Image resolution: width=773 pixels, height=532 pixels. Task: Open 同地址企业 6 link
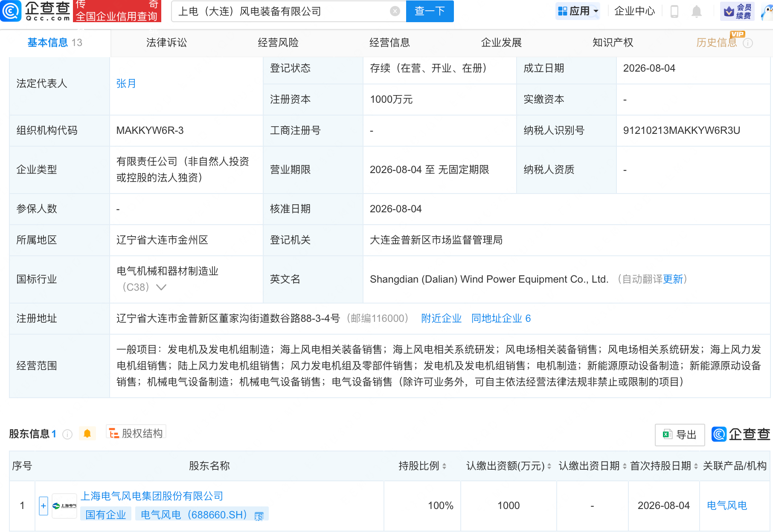coord(501,318)
